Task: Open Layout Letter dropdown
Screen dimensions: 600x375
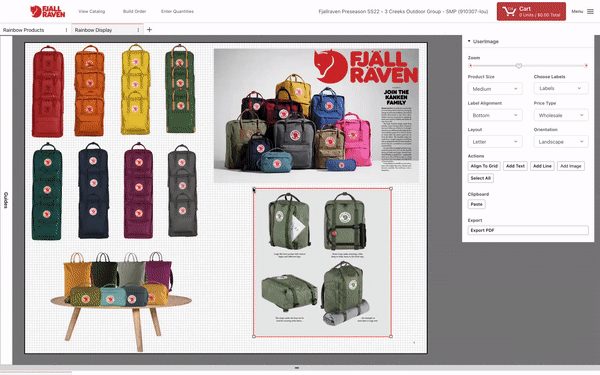Action: tap(495, 142)
